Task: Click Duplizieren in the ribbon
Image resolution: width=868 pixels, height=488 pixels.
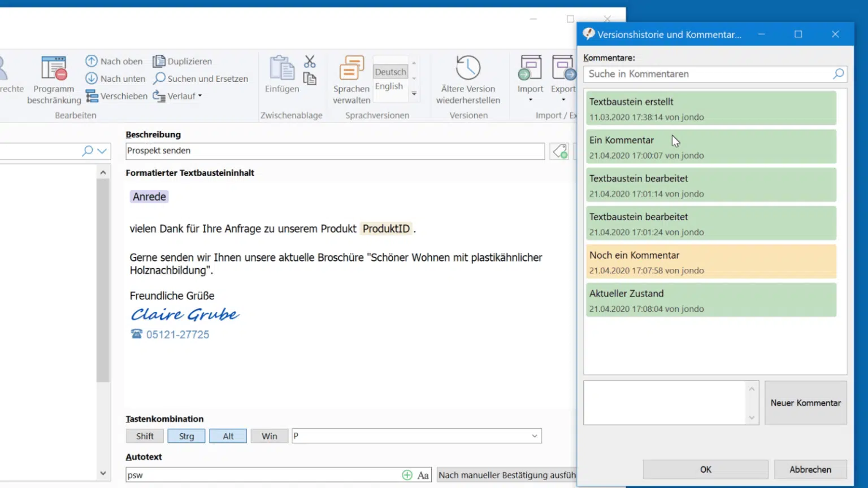Action: 183,61
